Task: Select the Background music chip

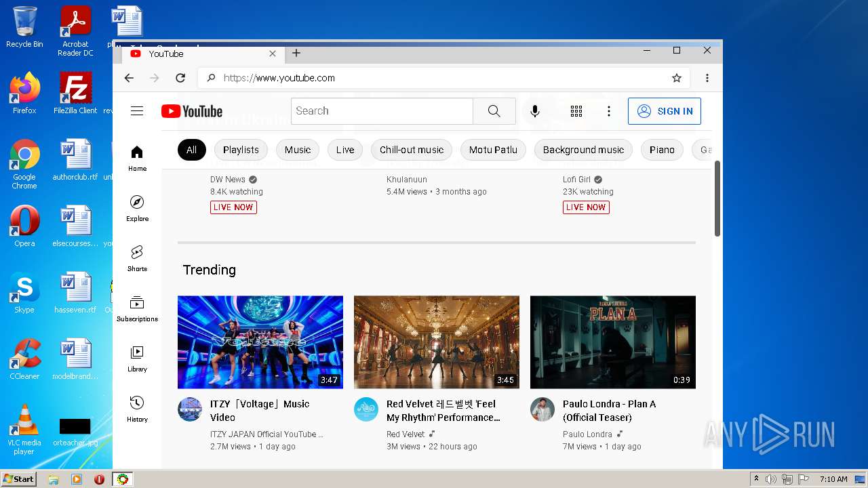Action: point(583,150)
